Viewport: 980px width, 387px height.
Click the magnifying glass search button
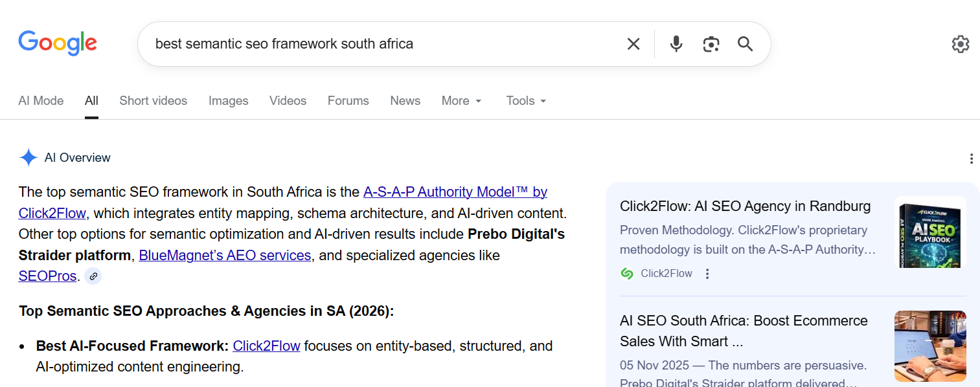coord(746,44)
